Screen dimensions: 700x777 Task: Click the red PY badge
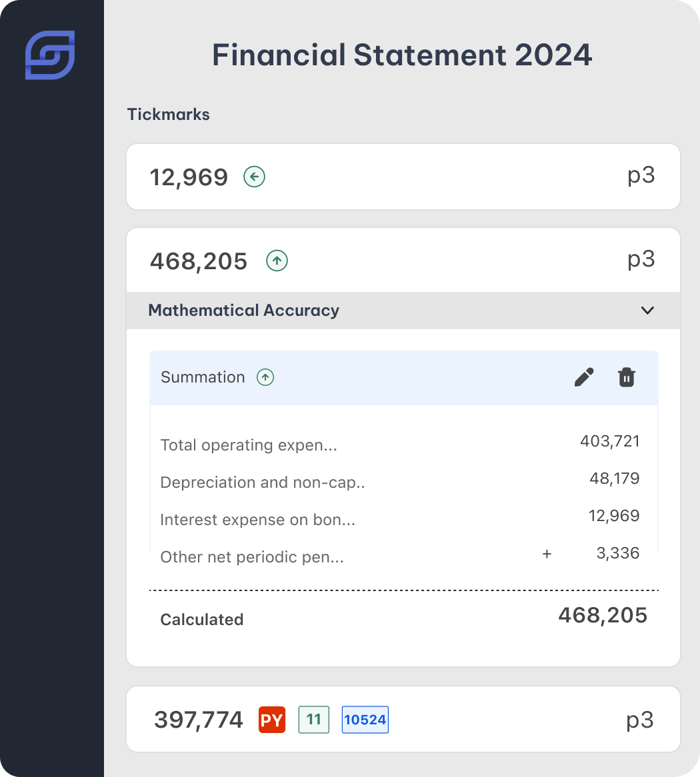(272, 720)
